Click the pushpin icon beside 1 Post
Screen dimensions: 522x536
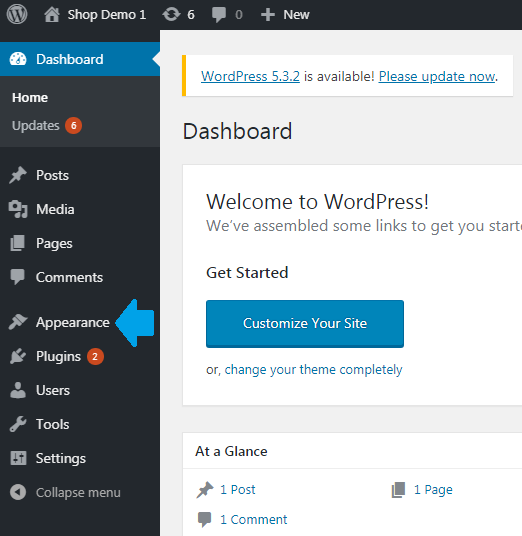205,490
